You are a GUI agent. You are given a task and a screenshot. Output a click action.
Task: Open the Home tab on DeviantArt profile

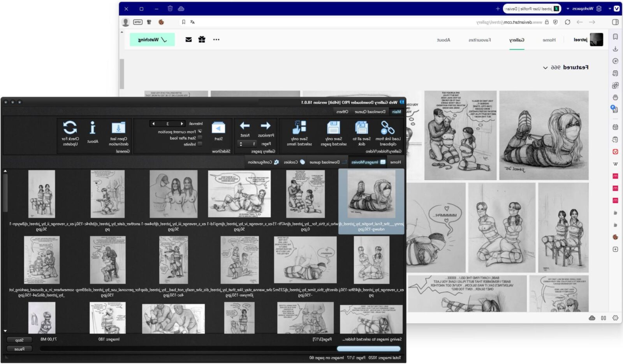point(549,40)
